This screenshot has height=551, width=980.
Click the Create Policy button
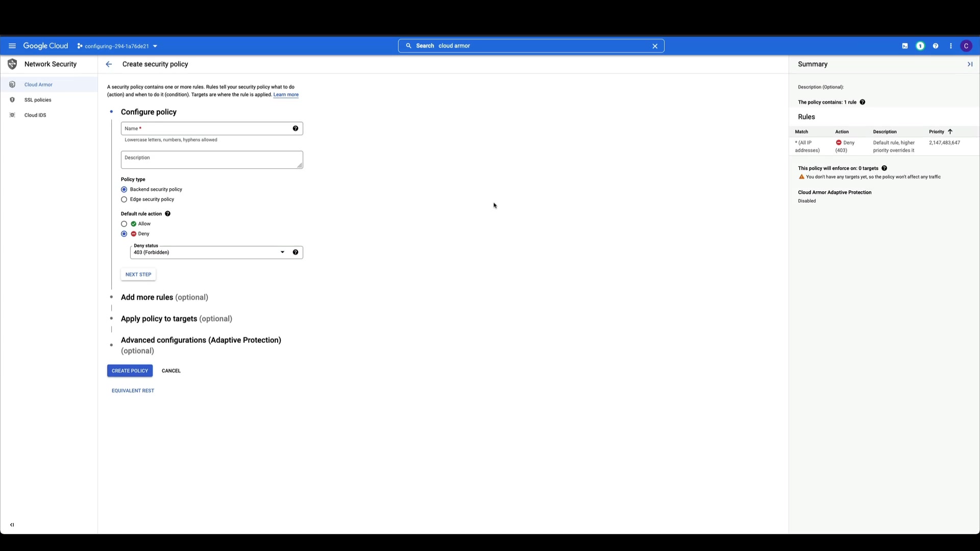[x=130, y=371]
